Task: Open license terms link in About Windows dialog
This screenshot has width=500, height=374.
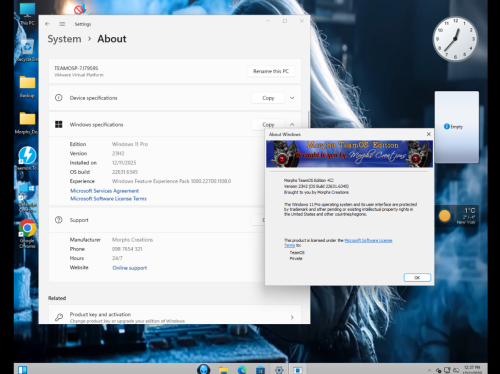Action: pos(368,240)
